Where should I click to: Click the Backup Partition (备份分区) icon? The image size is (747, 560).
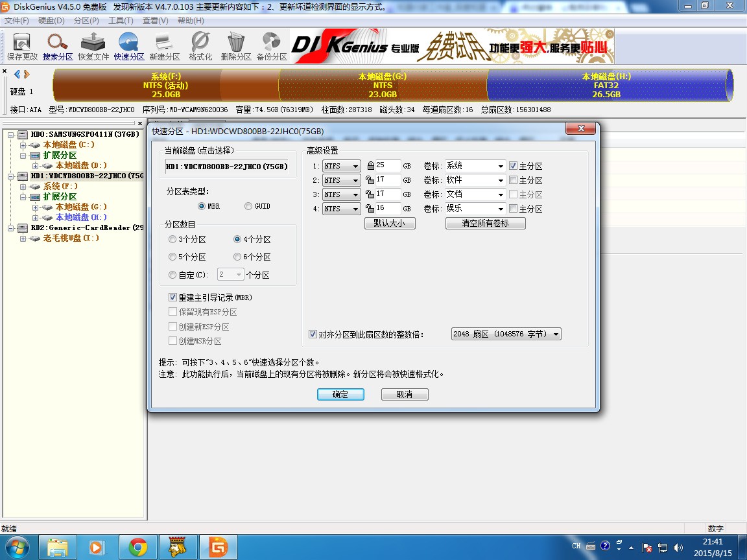click(x=272, y=46)
